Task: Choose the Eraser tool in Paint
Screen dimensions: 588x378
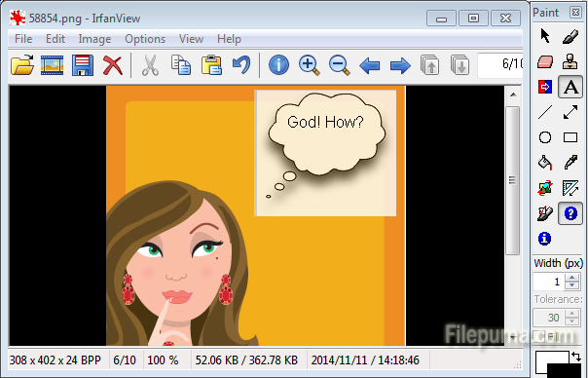Action: (545, 62)
